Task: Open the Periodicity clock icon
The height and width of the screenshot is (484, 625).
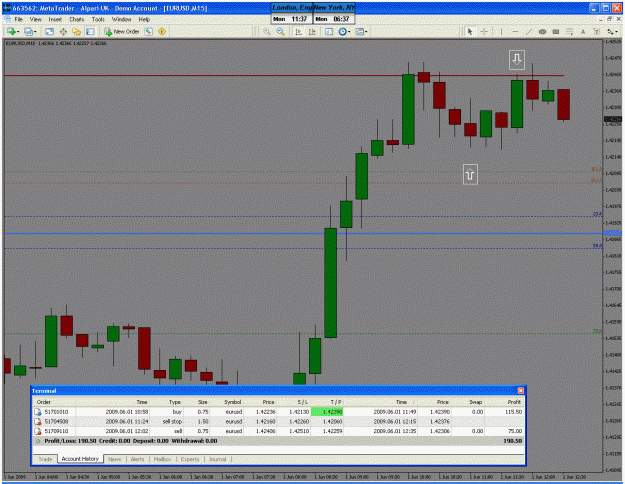Action: 342,31
